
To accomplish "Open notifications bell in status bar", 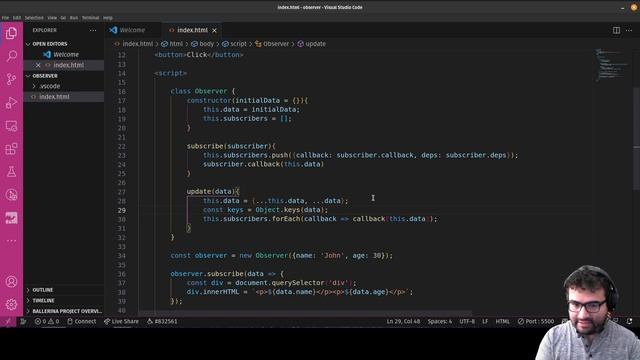I will (x=630, y=322).
